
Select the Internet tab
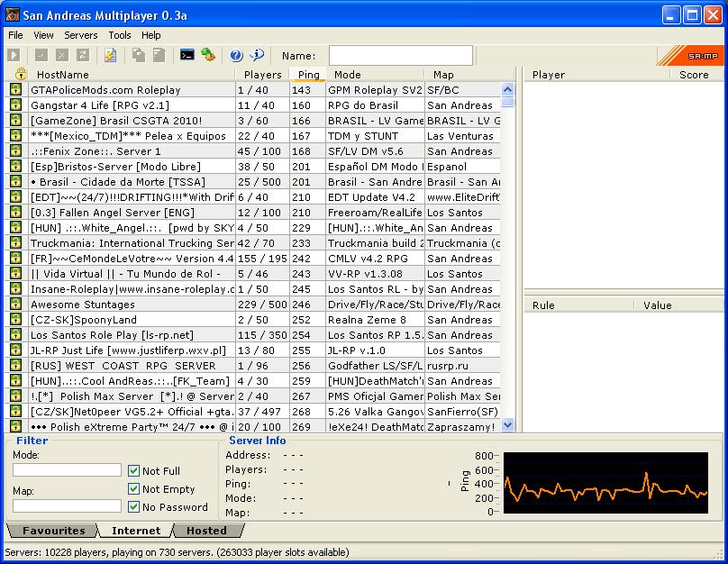135,531
